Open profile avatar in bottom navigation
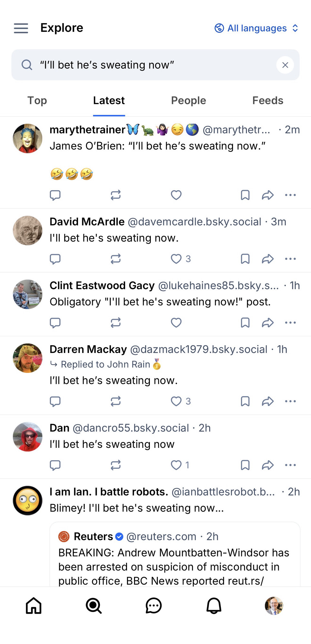This screenshot has width=311, height=644. 274,606
